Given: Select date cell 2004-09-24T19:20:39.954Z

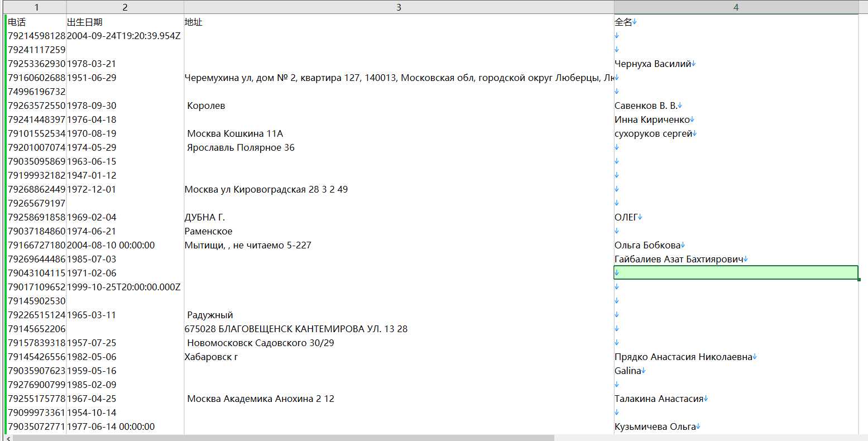Looking at the screenshot, I should click(125, 36).
